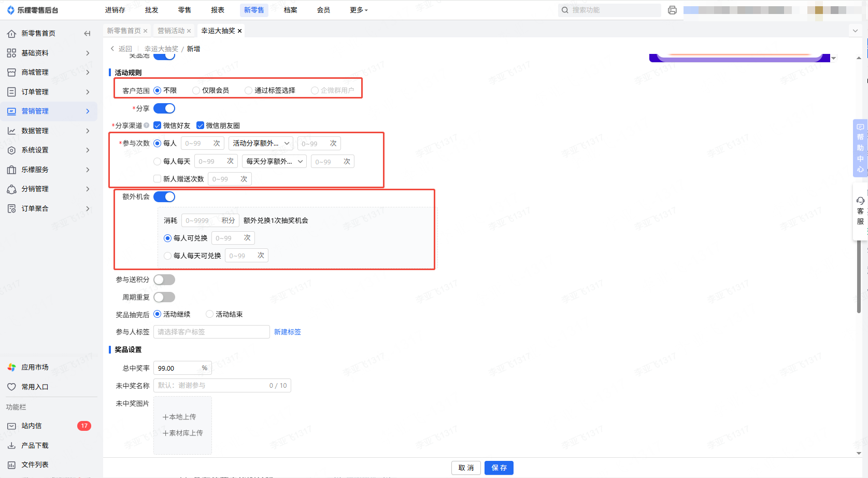Open the 会员 top menu
The image size is (868, 478).
tap(323, 10)
